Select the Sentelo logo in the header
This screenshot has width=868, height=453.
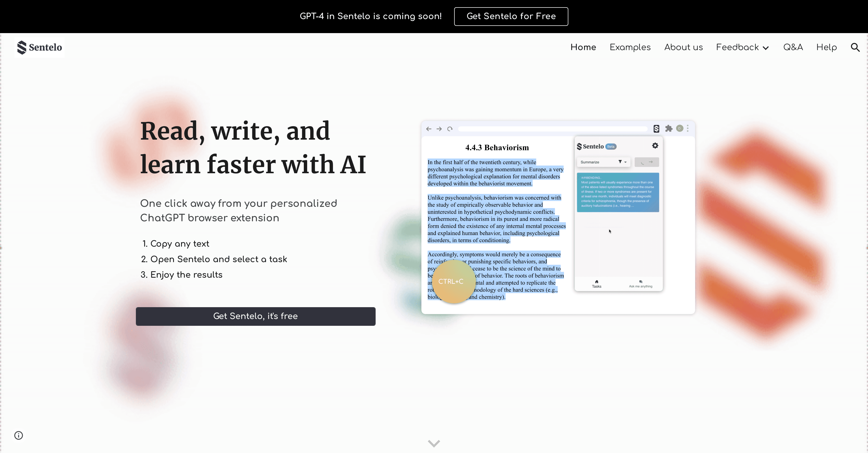point(40,47)
